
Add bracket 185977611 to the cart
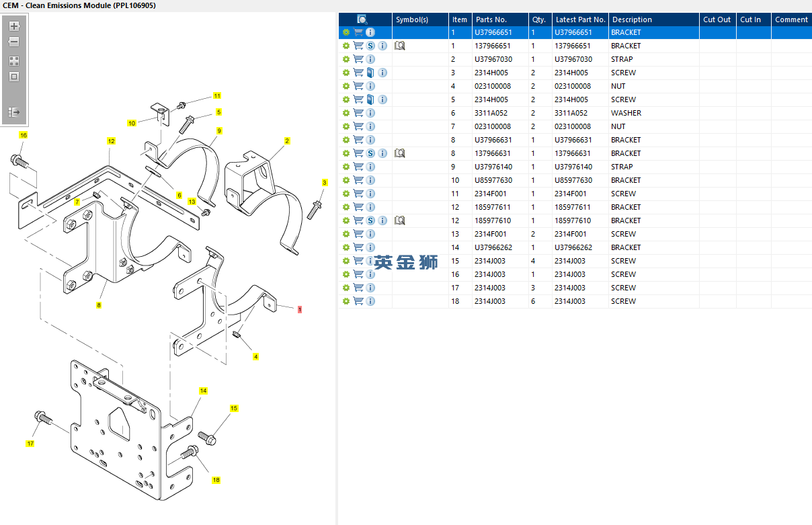click(x=358, y=207)
